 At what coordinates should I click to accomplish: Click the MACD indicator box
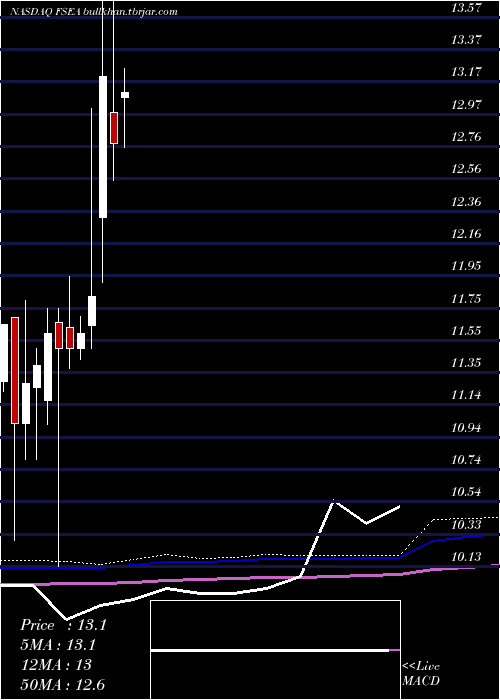pyautogui.click(x=275, y=650)
